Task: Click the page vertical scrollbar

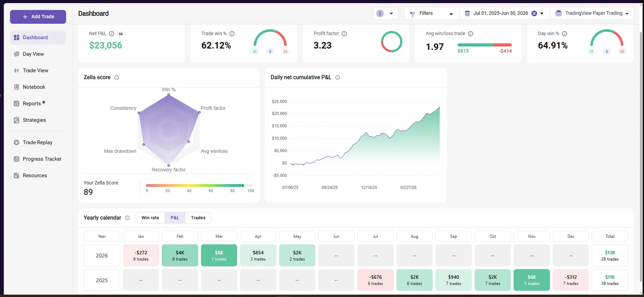Action: point(641,157)
